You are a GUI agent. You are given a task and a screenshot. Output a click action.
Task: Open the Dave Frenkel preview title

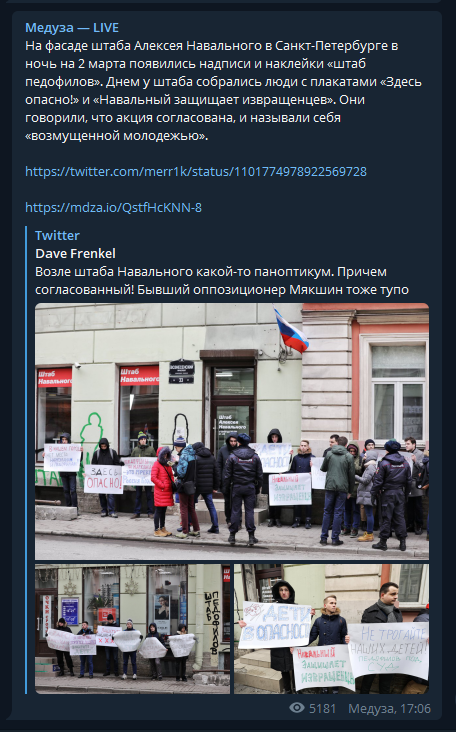76,253
